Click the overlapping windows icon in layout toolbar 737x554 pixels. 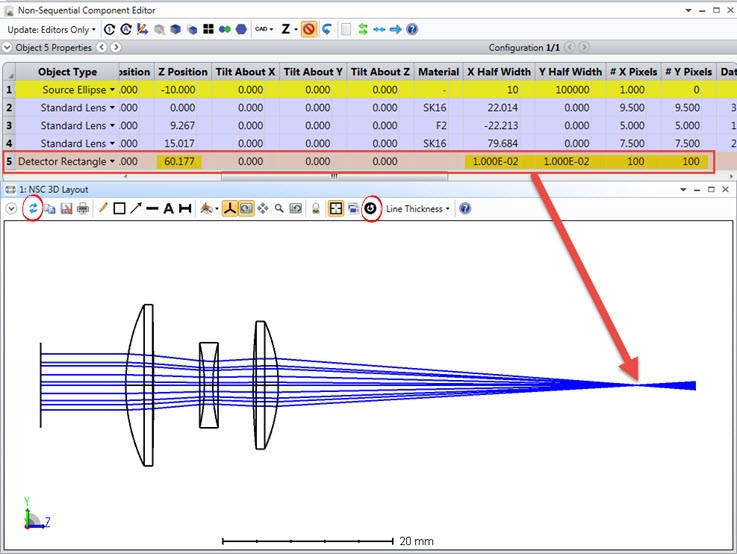point(353,209)
